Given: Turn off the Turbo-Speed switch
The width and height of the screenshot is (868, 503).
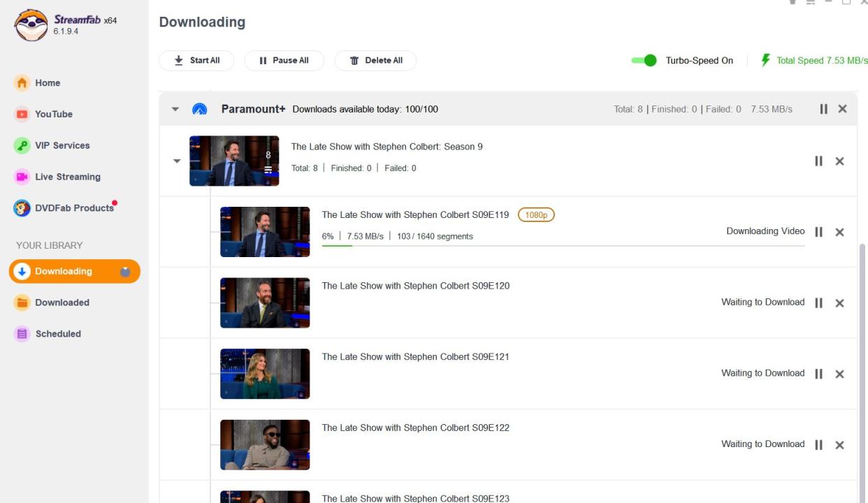Looking at the screenshot, I should pyautogui.click(x=644, y=61).
